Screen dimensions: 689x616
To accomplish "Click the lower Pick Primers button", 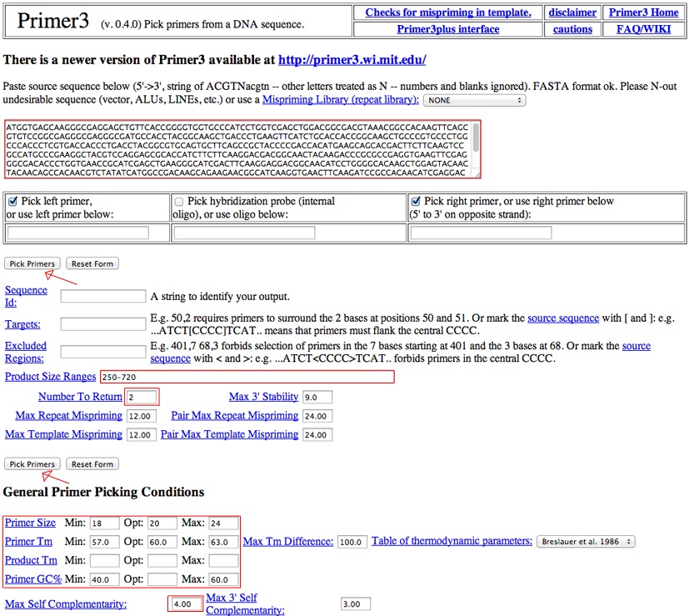I will click(32, 463).
